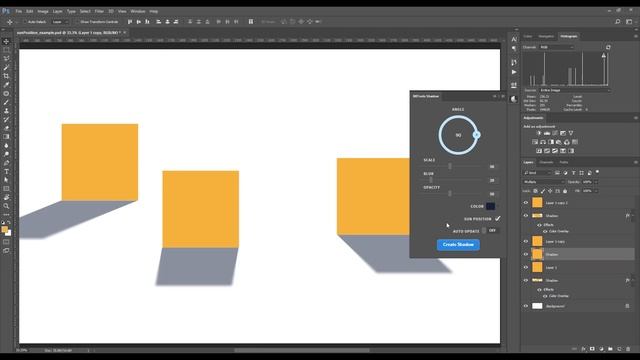Hide the Background layer

(526, 306)
